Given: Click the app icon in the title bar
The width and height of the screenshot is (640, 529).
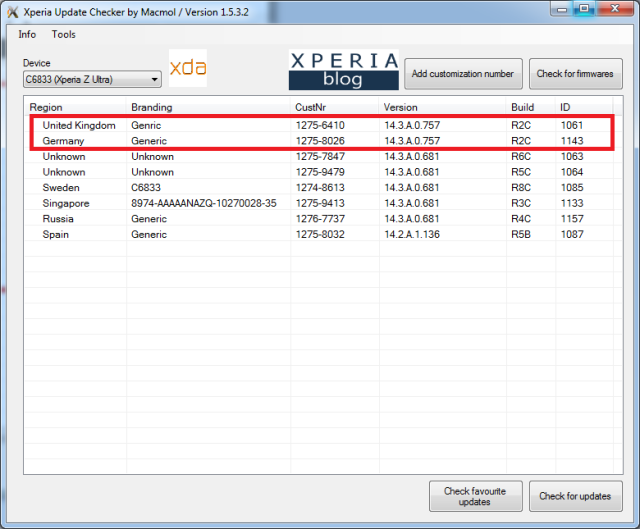Looking at the screenshot, I should tap(13, 12).
